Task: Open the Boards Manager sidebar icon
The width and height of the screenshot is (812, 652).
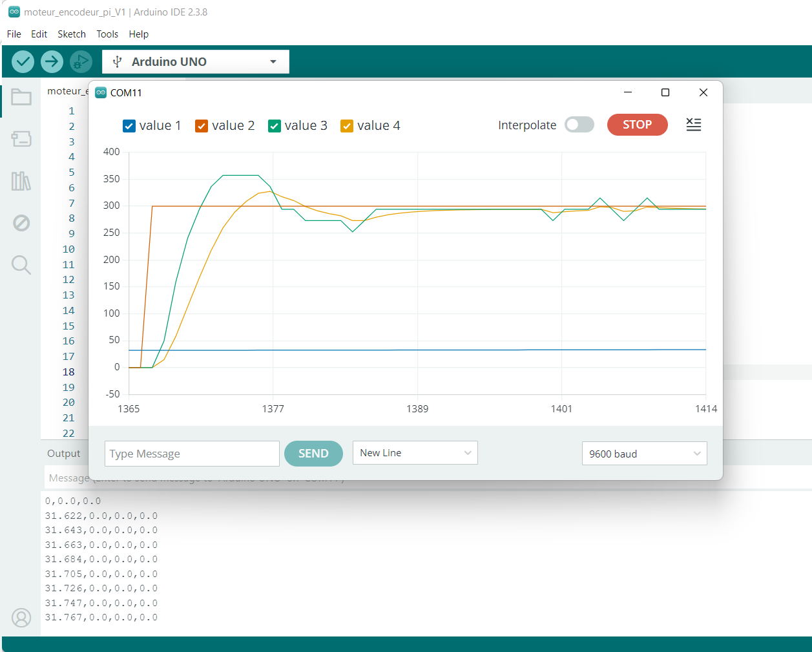Action: pos(21,139)
